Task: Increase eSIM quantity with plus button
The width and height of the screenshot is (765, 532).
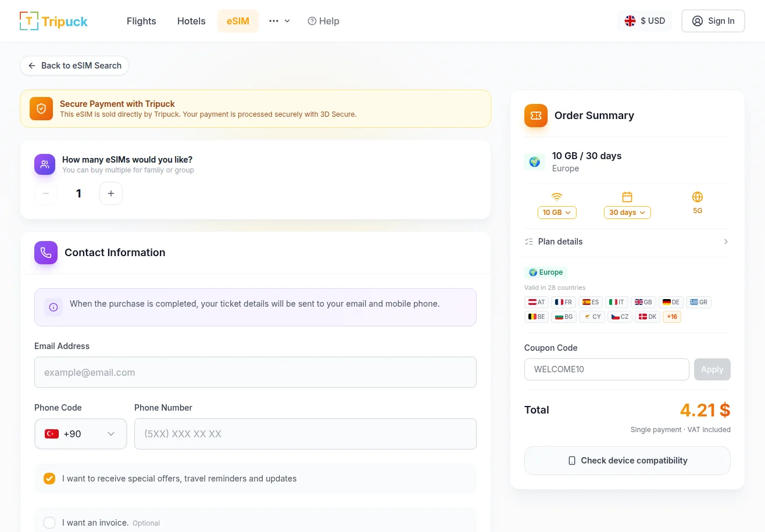Action: click(x=111, y=193)
